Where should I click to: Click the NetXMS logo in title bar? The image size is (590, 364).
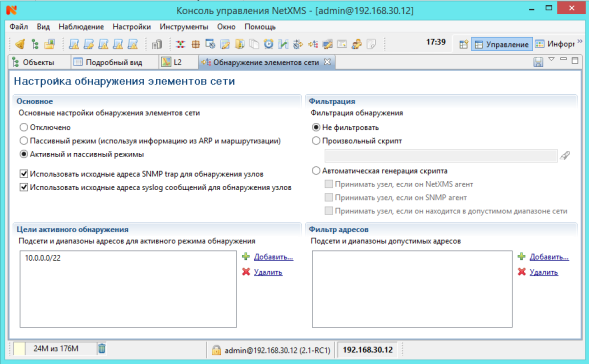point(11,10)
